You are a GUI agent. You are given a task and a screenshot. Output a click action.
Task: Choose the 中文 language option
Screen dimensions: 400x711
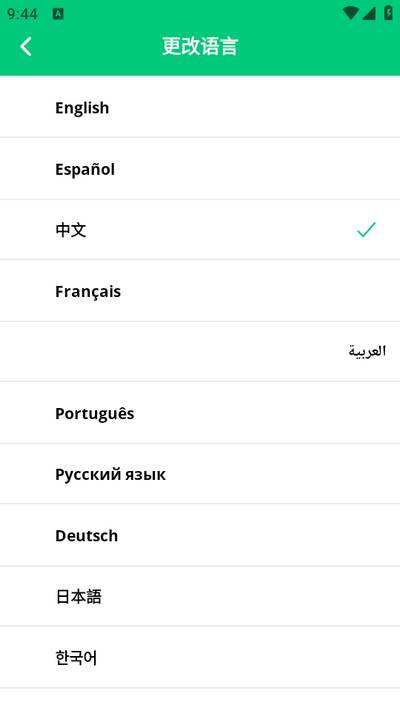point(200,229)
